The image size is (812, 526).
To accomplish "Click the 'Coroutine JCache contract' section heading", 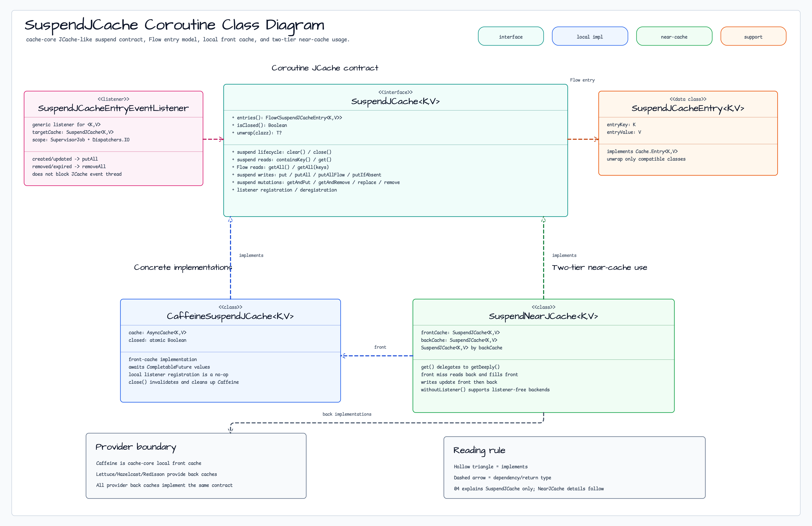I will tap(325, 68).
